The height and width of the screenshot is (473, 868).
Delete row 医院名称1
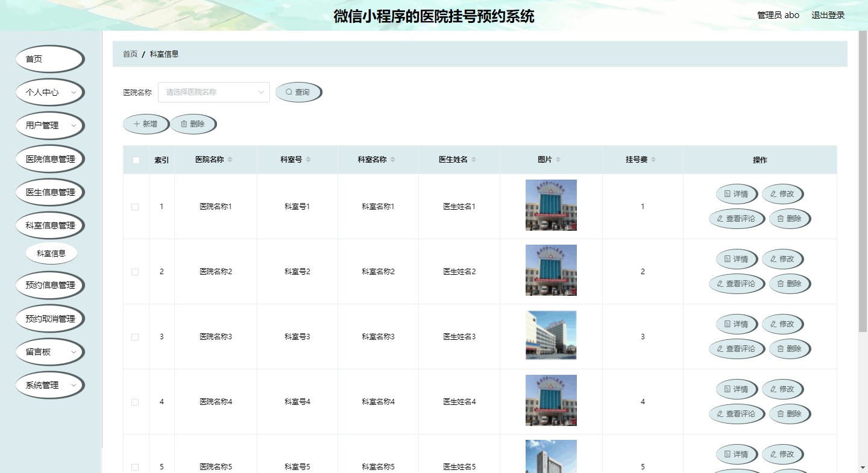coord(790,219)
